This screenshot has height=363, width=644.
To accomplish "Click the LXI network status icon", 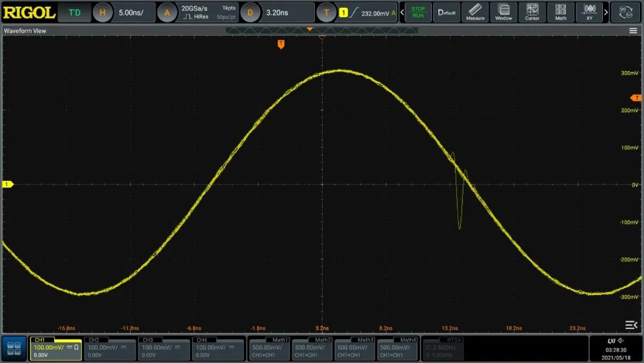I will (611, 341).
